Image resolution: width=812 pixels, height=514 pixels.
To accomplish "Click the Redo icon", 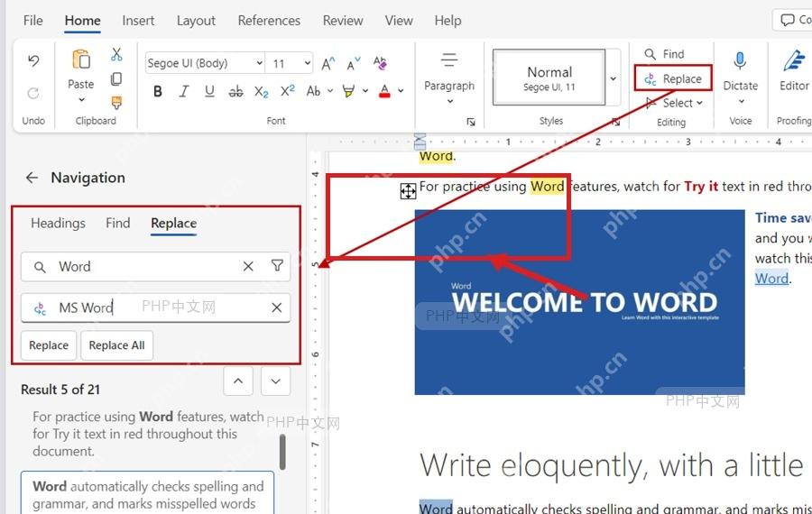I will (x=33, y=93).
